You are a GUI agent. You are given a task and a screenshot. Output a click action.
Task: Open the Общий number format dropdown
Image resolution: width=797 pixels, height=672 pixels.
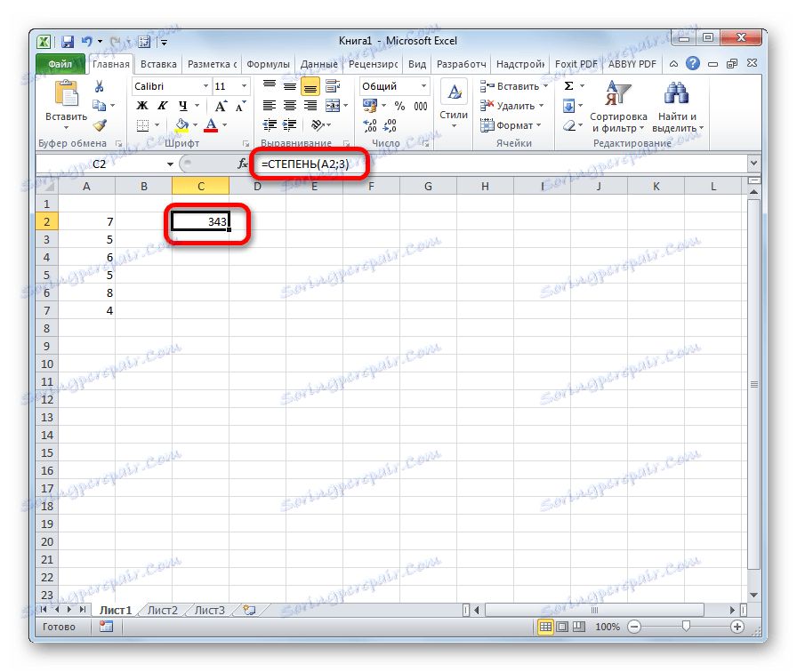[423, 86]
